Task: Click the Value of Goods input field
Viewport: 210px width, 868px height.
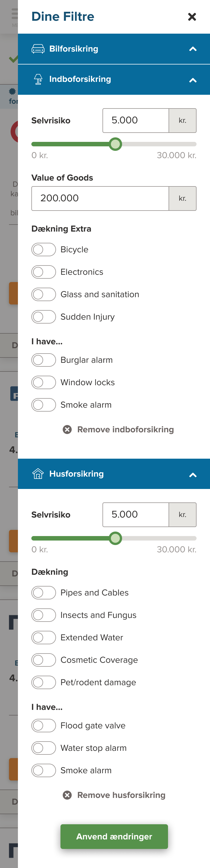Action: pos(100,198)
